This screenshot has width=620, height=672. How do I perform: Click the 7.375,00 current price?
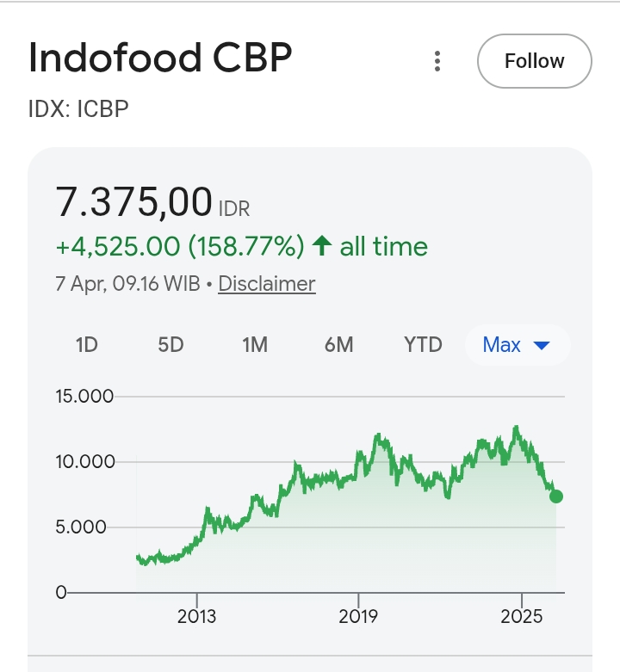pyautogui.click(x=134, y=203)
